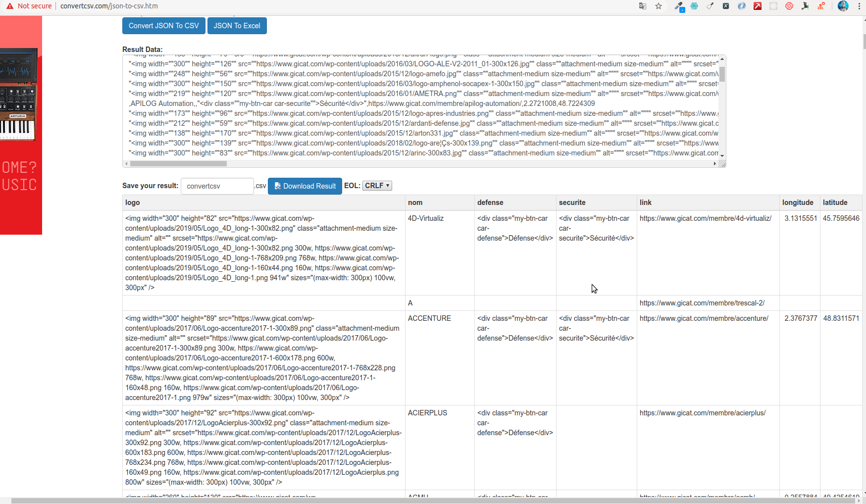Open the witch on broom extension
The width and height of the screenshot is (866, 504).
805,6
